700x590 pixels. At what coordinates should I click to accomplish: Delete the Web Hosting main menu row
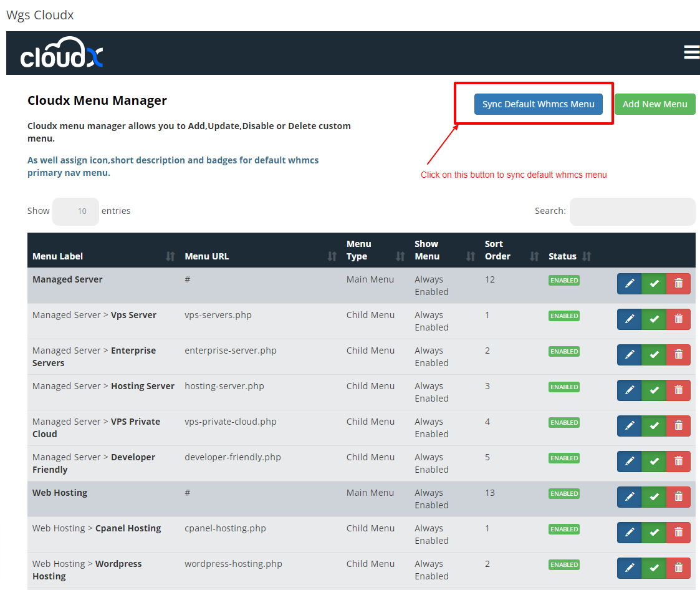tap(679, 496)
